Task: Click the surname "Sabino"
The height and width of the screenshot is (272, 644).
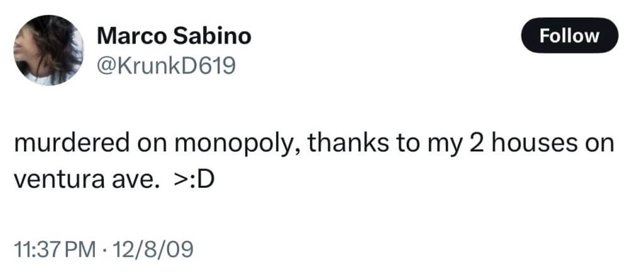Action: click(211, 36)
